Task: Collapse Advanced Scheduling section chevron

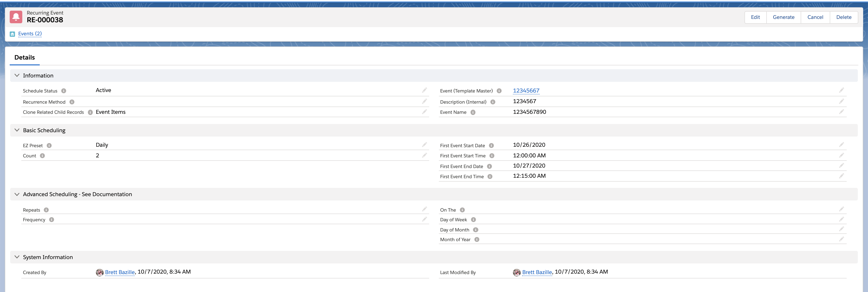Action: point(17,194)
